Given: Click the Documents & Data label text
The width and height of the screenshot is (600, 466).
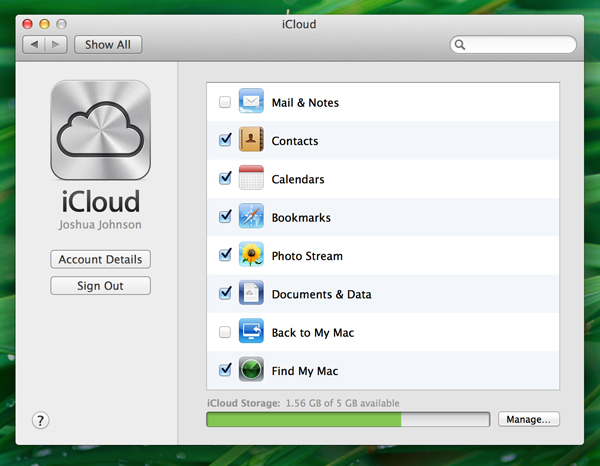Looking at the screenshot, I should [x=321, y=294].
